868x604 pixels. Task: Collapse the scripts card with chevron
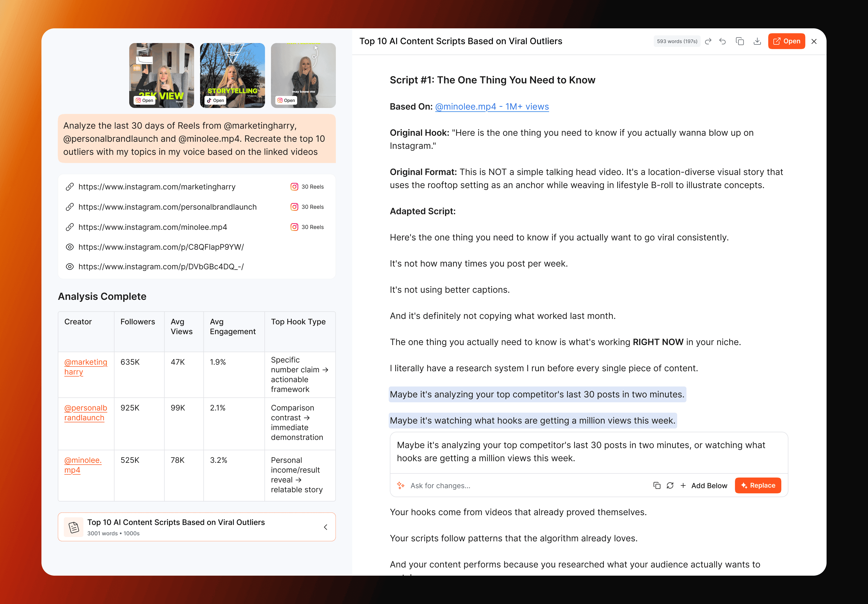pyautogui.click(x=325, y=527)
